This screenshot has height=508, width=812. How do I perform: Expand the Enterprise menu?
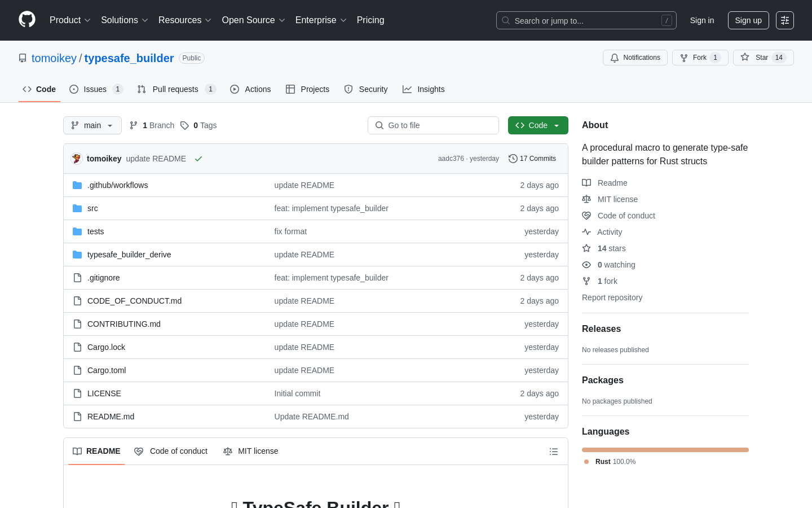321,20
